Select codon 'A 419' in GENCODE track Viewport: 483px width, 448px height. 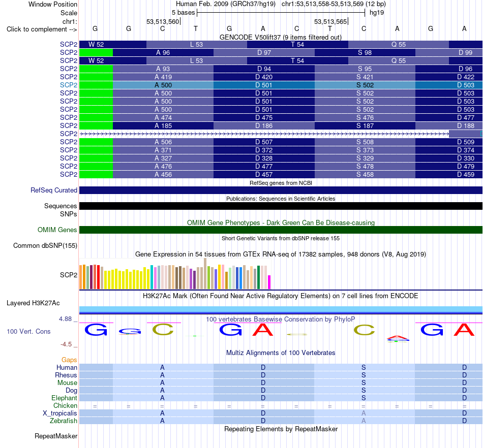(x=163, y=77)
